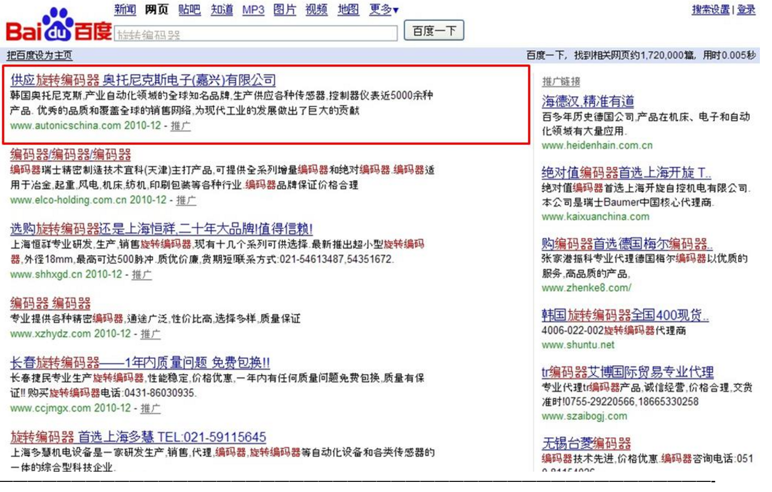The height and width of the screenshot is (492, 772).
Task: Open the 绝对值编码器首选上海开放 ad link
Action: [x=626, y=173]
